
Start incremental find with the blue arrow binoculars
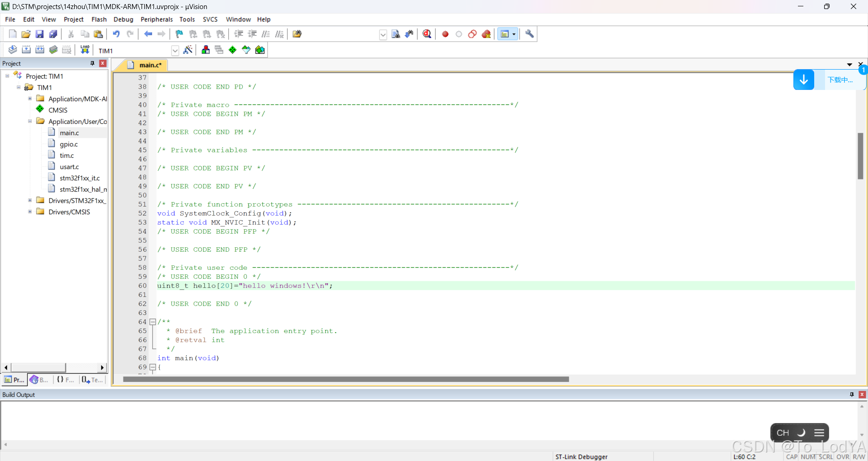(x=409, y=34)
